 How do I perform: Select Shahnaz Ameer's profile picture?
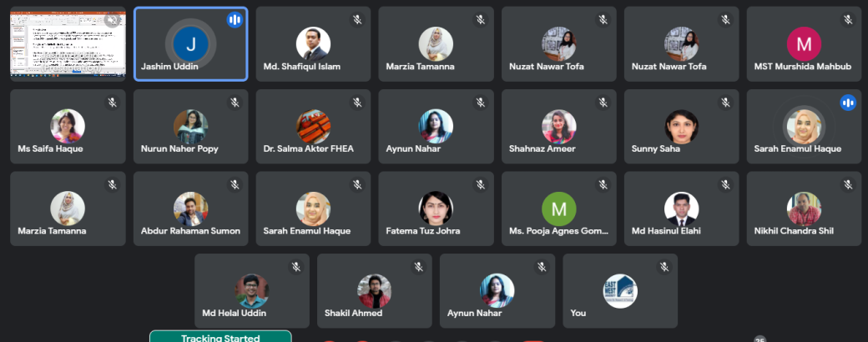tap(559, 126)
